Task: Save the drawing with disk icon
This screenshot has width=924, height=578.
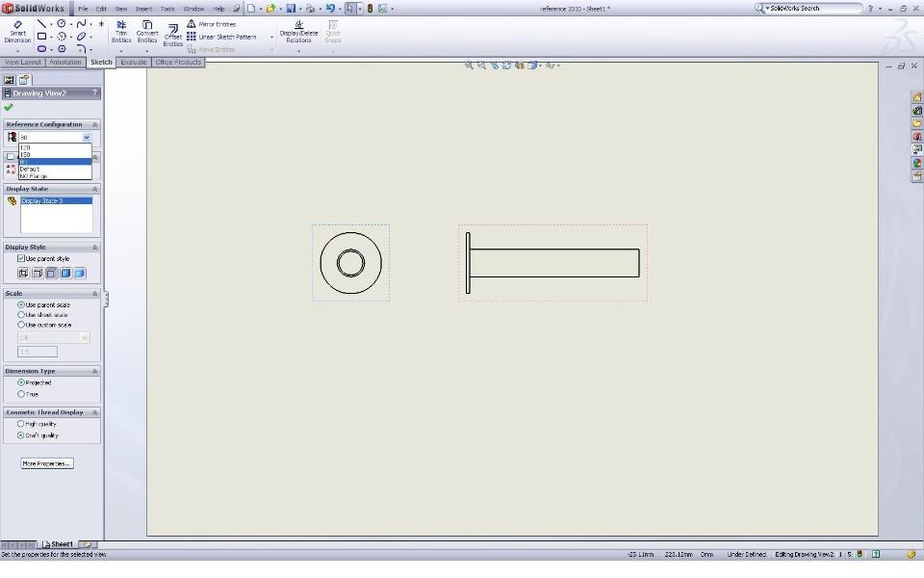Action: tap(291, 9)
